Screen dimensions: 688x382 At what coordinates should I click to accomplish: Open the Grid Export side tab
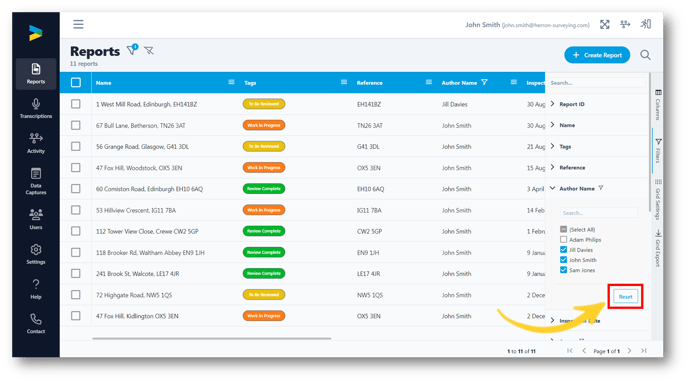(658, 248)
